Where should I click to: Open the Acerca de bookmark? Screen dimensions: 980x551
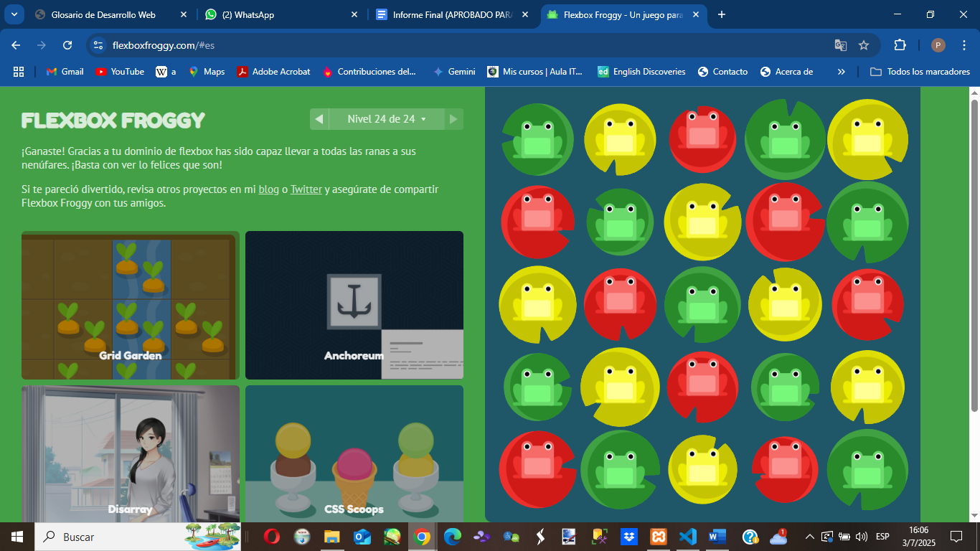pyautogui.click(x=786, y=72)
